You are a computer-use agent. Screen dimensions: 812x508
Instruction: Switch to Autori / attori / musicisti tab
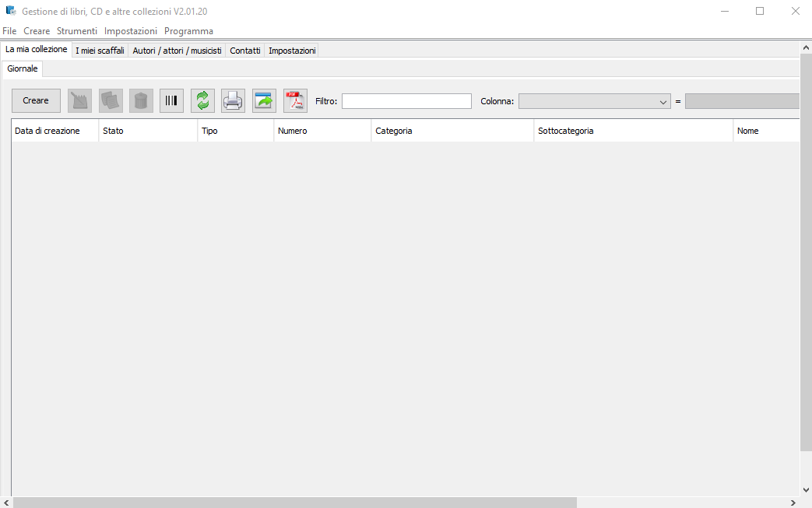click(177, 51)
